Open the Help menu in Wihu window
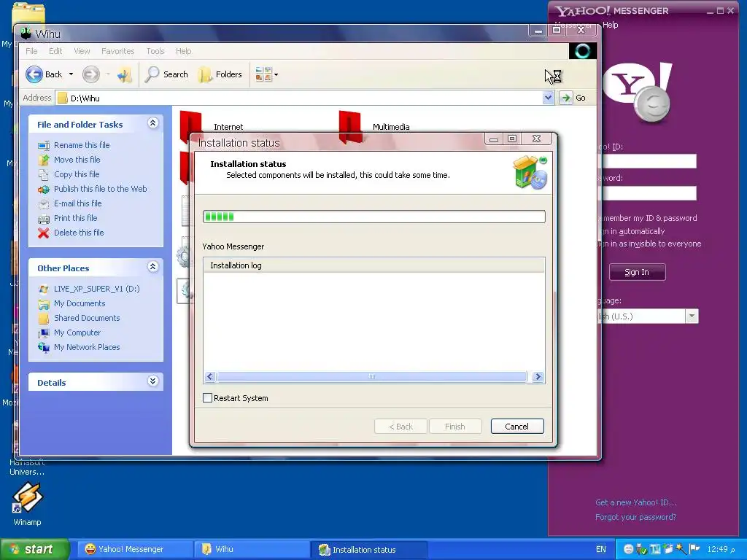 pyautogui.click(x=183, y=51)
